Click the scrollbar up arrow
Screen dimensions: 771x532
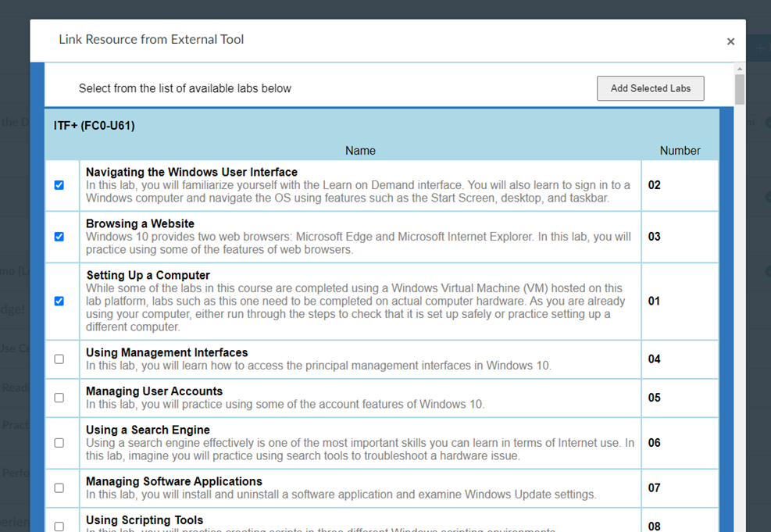point(740,69)
